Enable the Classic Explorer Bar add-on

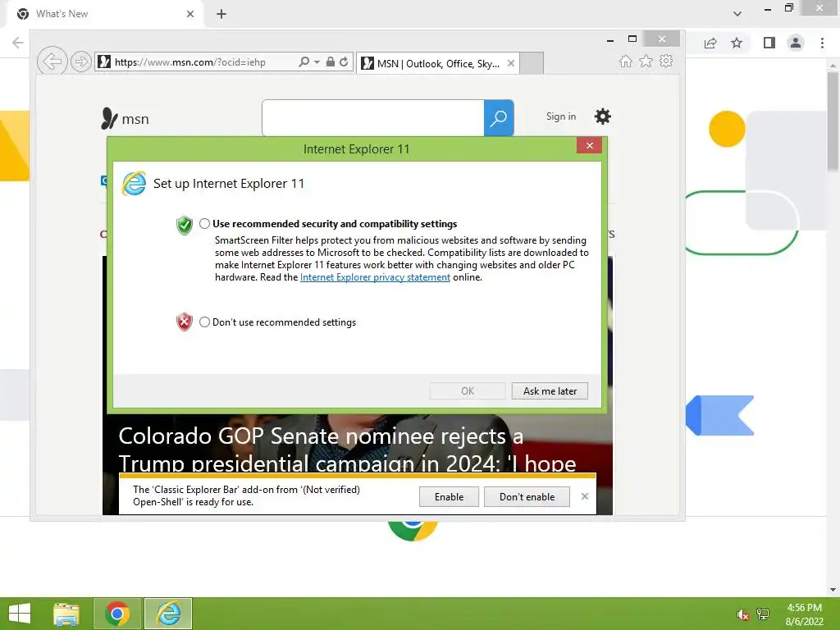[449, 496]
